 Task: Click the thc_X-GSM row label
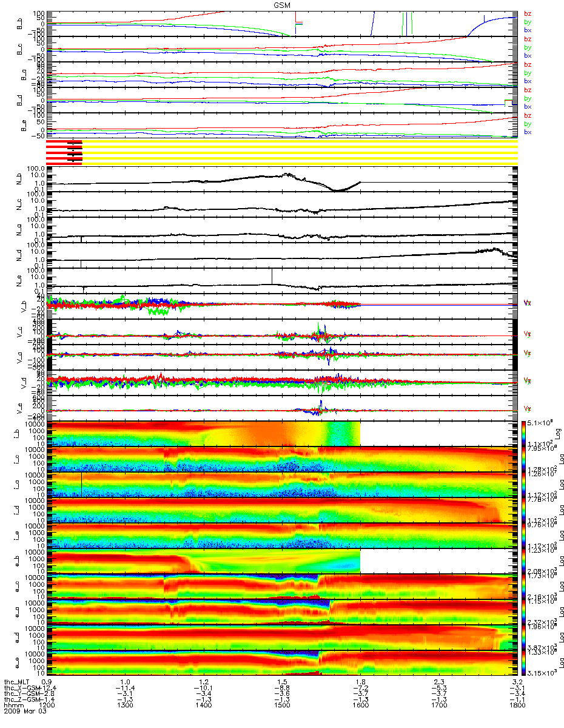tap(21, 689)
